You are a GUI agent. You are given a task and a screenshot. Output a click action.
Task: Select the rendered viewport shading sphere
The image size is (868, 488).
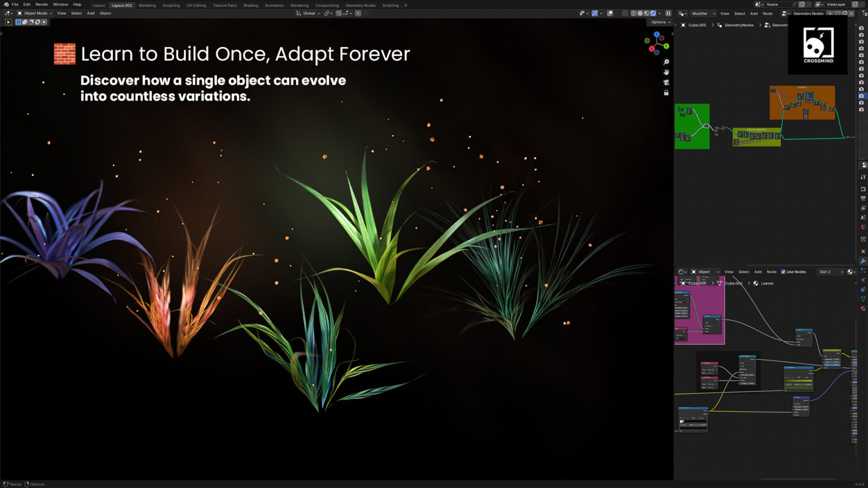coord(653,14)
